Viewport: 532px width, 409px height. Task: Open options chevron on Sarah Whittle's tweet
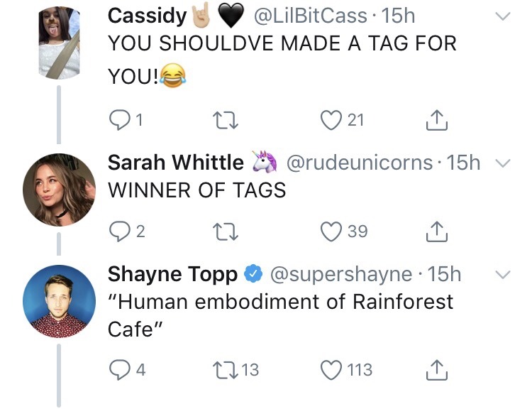(501, 163)
